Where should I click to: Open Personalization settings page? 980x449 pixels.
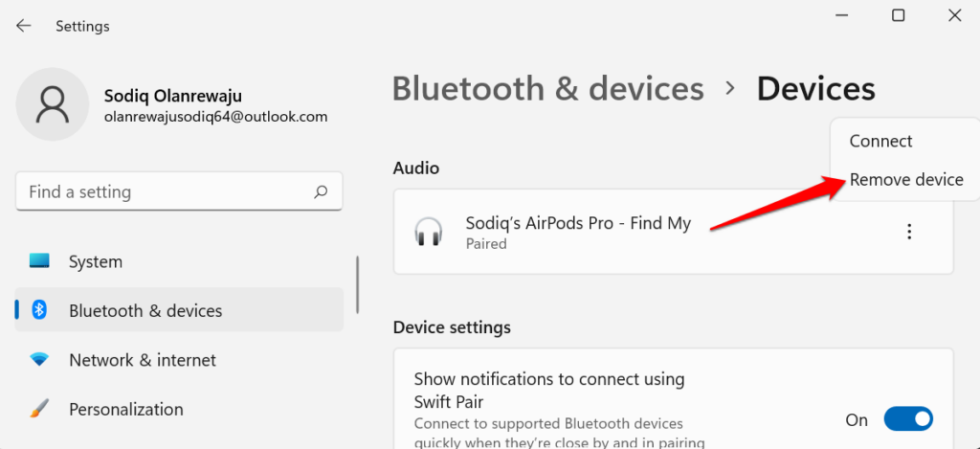coord(125,409)
